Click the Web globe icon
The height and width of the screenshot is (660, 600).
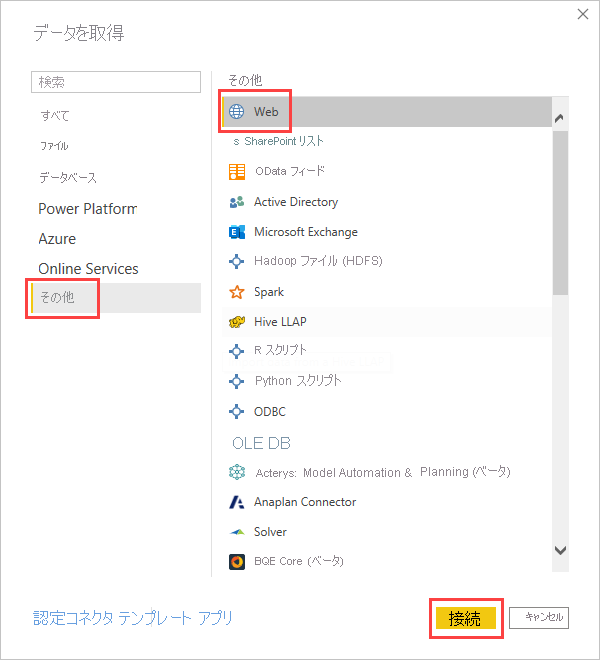(x=236, y=112)
